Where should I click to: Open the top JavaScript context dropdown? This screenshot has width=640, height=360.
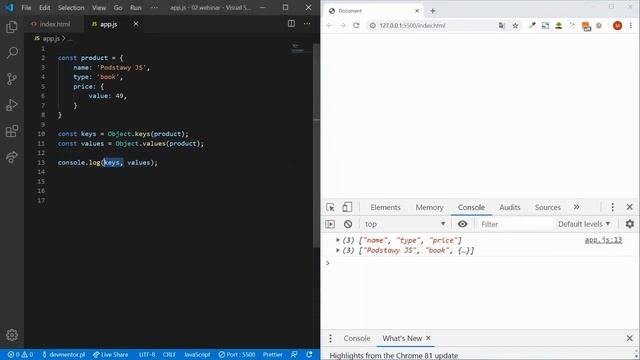click(404, 224)
